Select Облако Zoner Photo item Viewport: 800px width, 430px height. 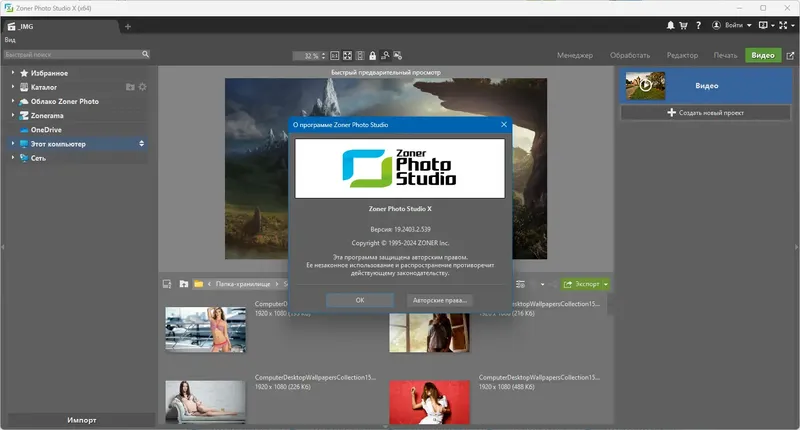64,102
